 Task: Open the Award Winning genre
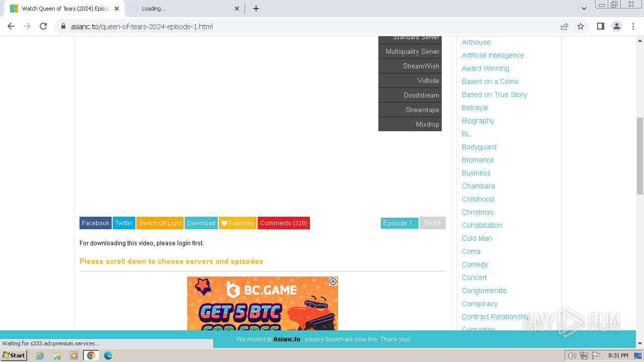point(486,68)
